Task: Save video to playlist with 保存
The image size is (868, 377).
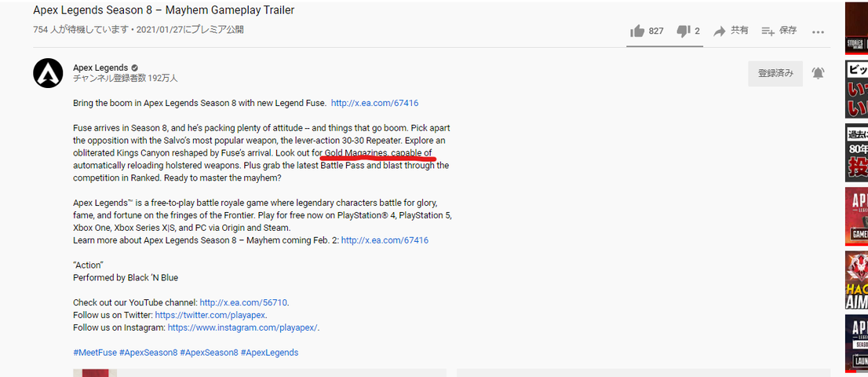Action: pyautogui.click(x=779, y=31)
